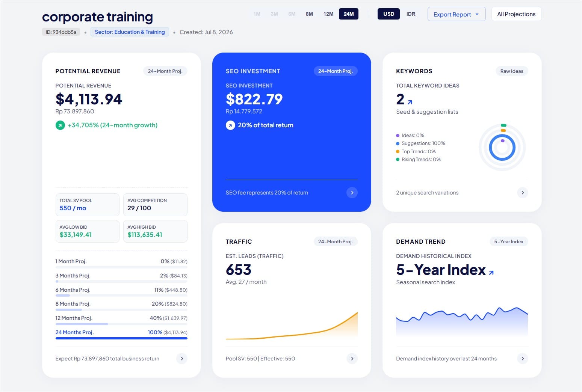Click the Sector: Education & Training tag
582x392 pixels.
(x=130, y=32)
